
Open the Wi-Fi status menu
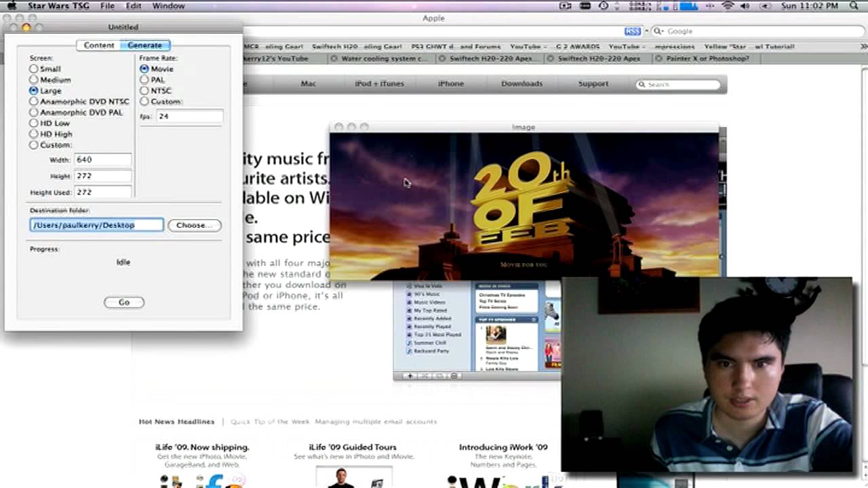pyautogui.click(x=728, y=6)
